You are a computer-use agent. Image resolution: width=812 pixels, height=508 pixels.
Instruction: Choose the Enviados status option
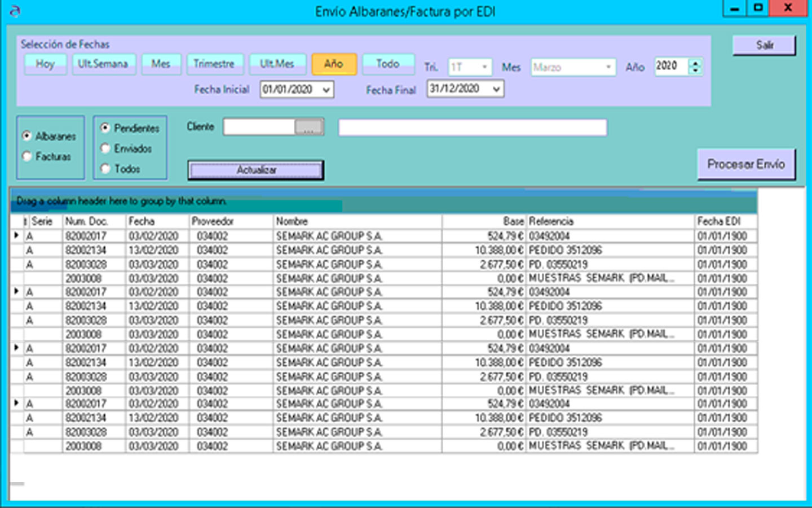point(105,148)
